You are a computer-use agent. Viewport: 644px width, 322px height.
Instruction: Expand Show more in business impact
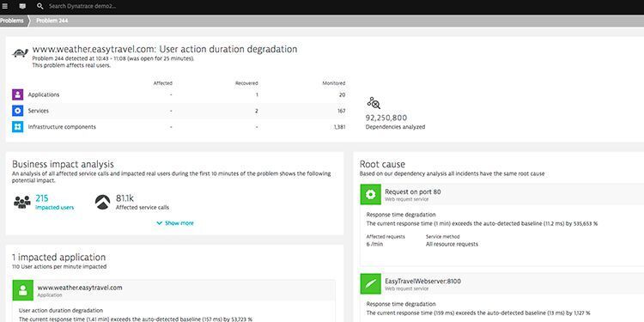(175, 223)
